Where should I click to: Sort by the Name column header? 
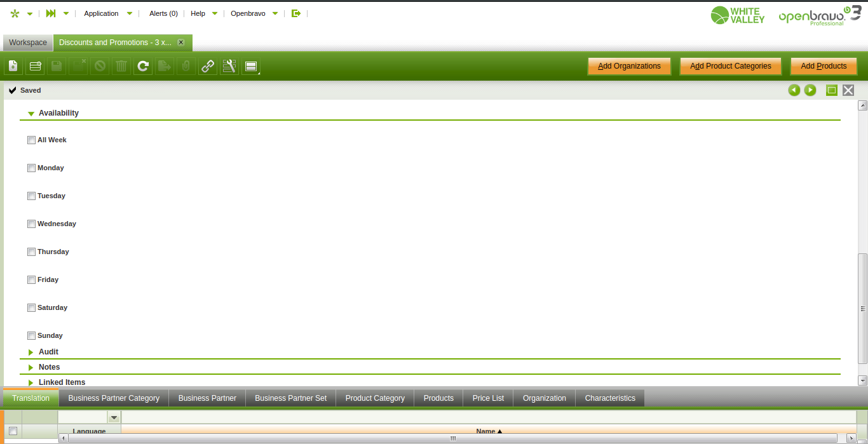pos(489,431)
